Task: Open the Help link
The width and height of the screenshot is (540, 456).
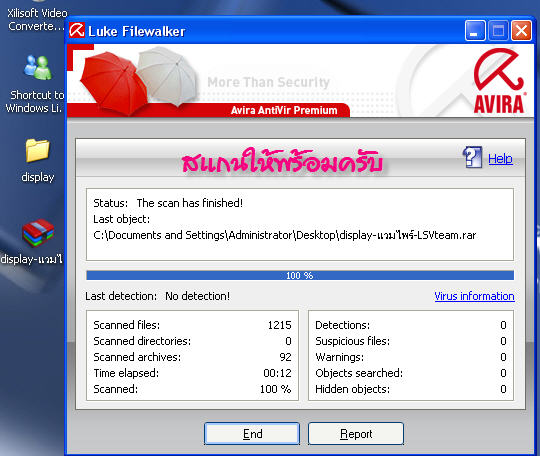Action: tap(500, 159)
